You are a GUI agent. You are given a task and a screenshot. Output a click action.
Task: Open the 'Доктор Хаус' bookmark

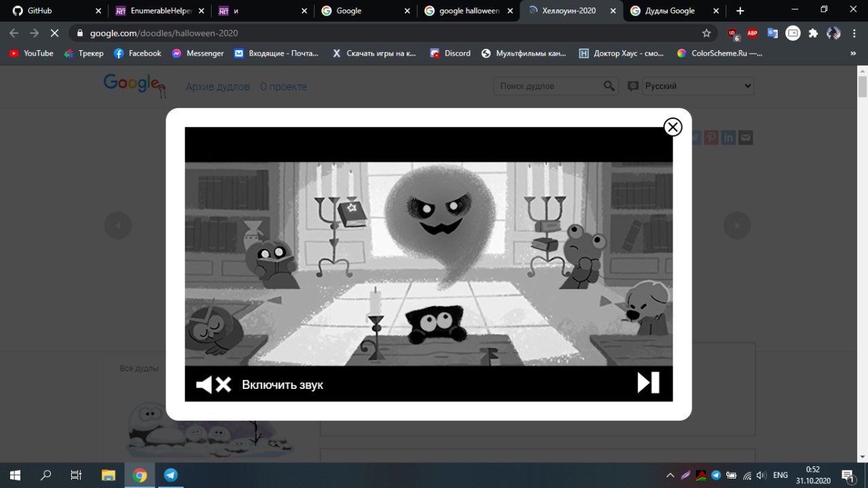621,53
